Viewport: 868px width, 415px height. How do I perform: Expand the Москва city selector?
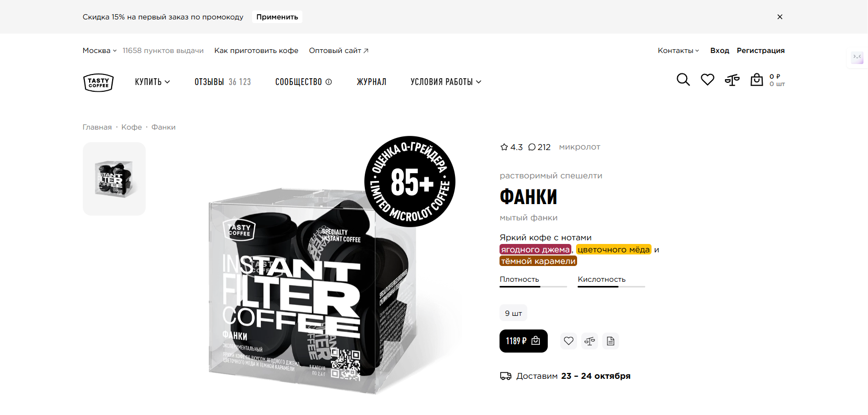coord(100,50)
